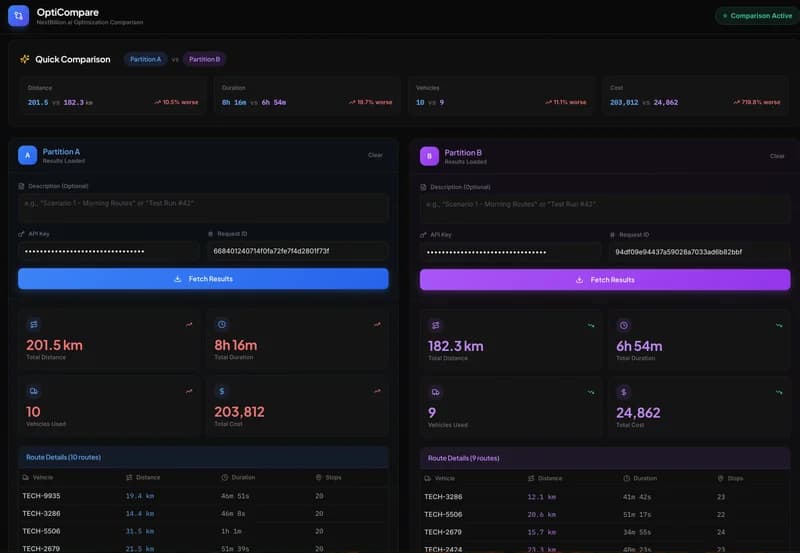Image resolution: width=800 pixels, height=553 pixels.
Task: Click the Partition A blue avatar icon
Action: 28,155
